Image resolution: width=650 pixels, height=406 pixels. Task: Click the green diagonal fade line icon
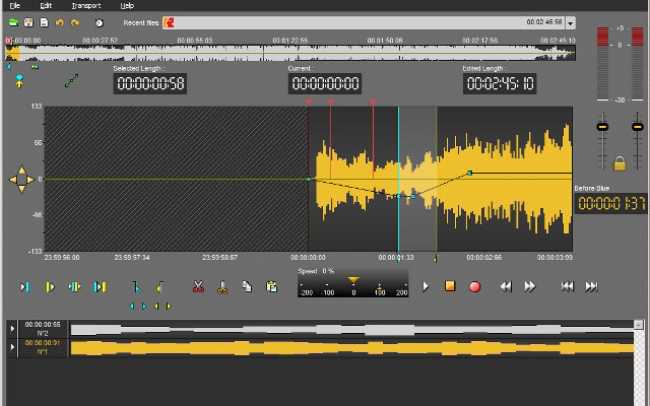(71, 80)
